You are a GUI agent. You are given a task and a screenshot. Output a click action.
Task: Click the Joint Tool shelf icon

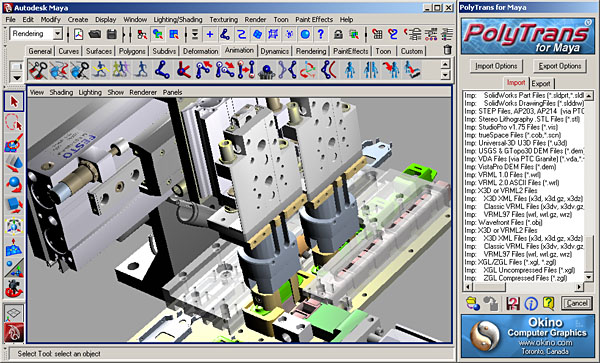(163, 70)
